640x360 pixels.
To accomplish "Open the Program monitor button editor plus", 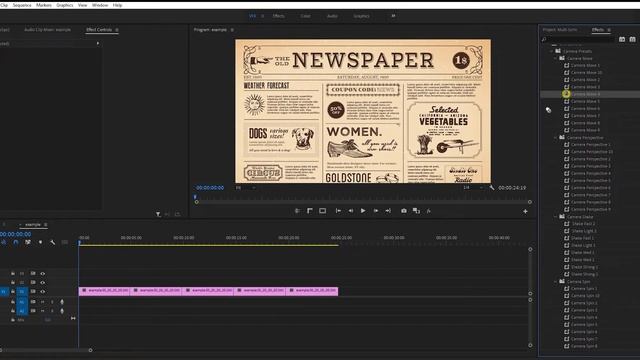I will point(525,211).
